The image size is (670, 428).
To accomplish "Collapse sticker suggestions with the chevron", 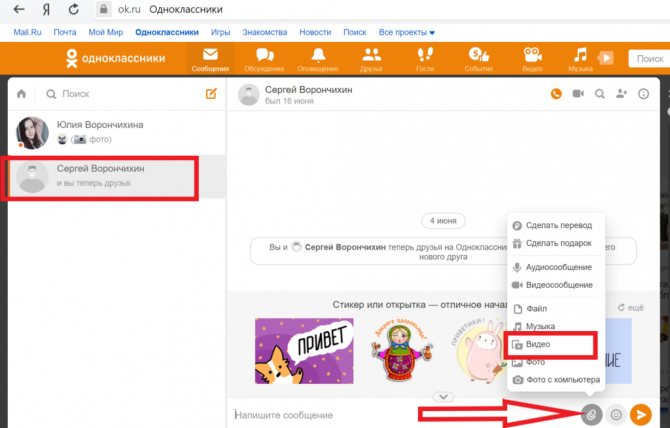I will click(x=444, y=397).
